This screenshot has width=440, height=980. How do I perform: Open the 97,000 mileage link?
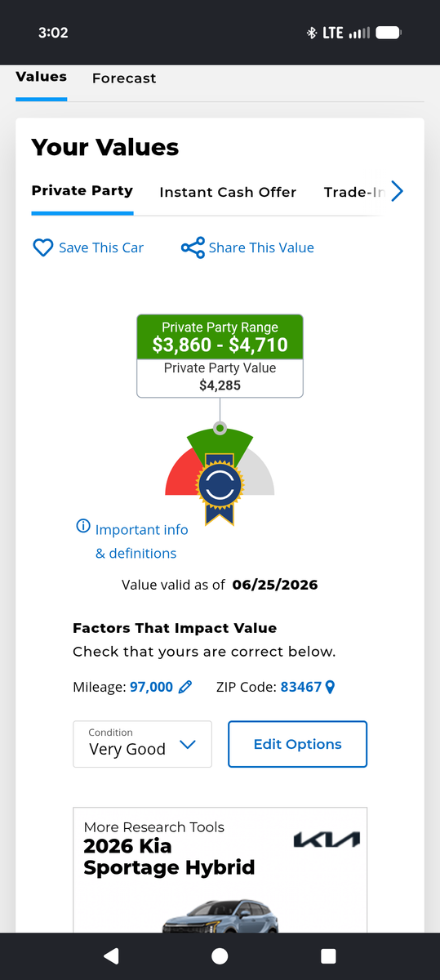click(x=151, y=688)
